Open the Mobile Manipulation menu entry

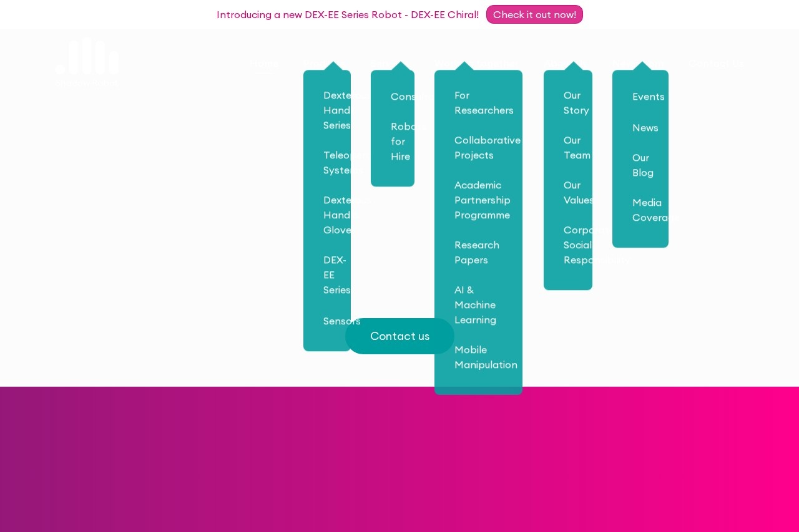[485, 357]
